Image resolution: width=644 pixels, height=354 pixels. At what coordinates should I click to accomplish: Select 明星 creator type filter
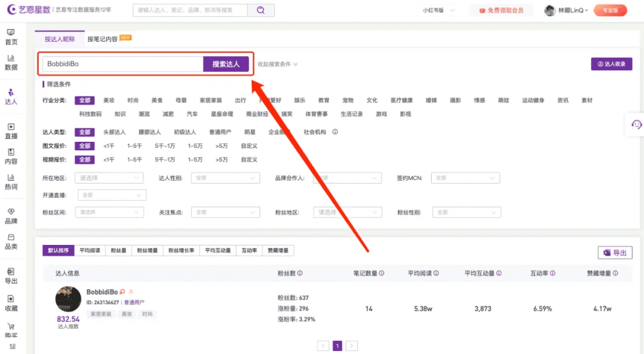250,132
